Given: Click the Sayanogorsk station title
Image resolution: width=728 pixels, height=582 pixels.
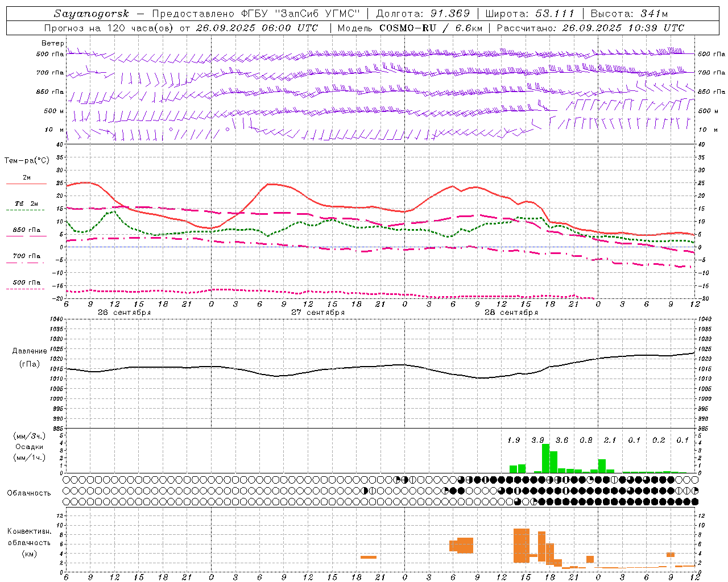Looking at the screenshot, I should pos(91,14).
